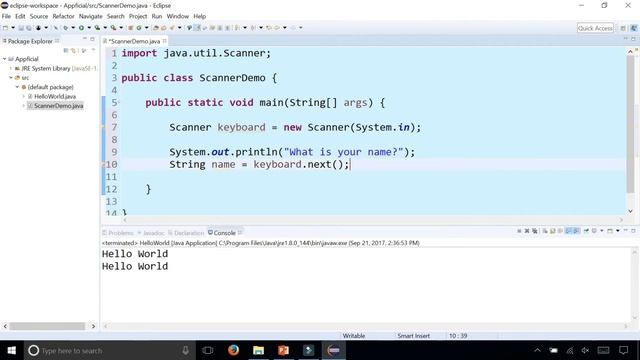This screenshot has height=360, width=640.
Task: Click the Windows Start button
Action: (11, 350)
